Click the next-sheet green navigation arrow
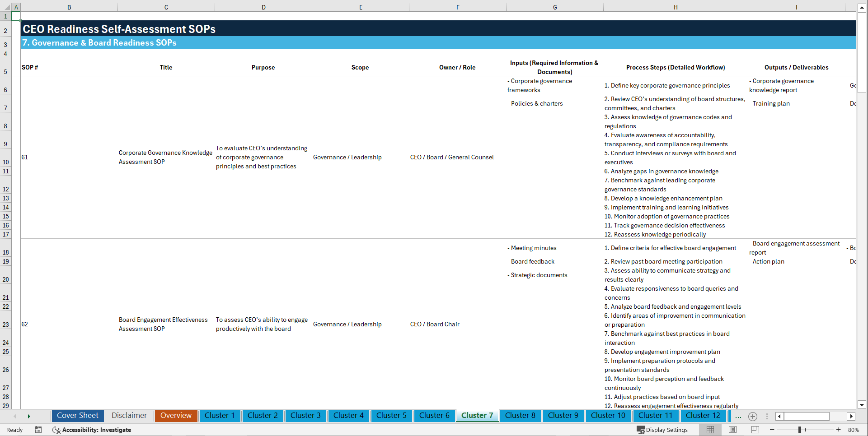This screenshot has height=436, width=868. pos(29,416)
